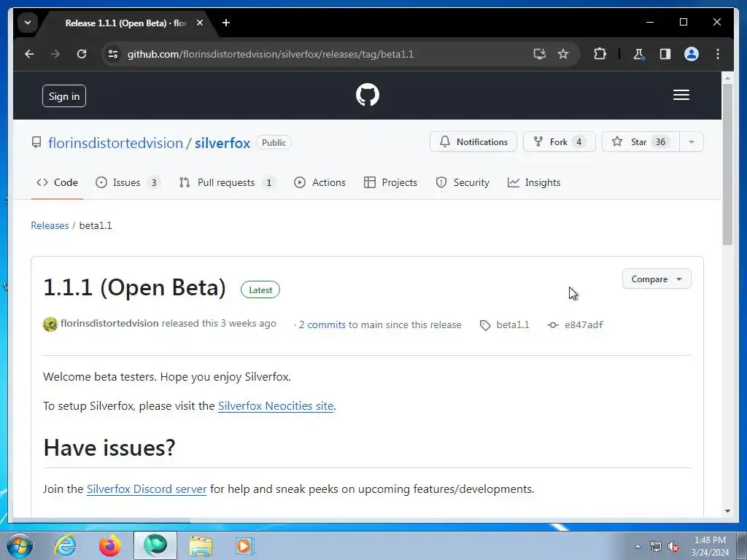The height and width of the screenshot is (560, 747).
Task: Open author link florinsdistortedvision in release info
Action: (109, 323)
